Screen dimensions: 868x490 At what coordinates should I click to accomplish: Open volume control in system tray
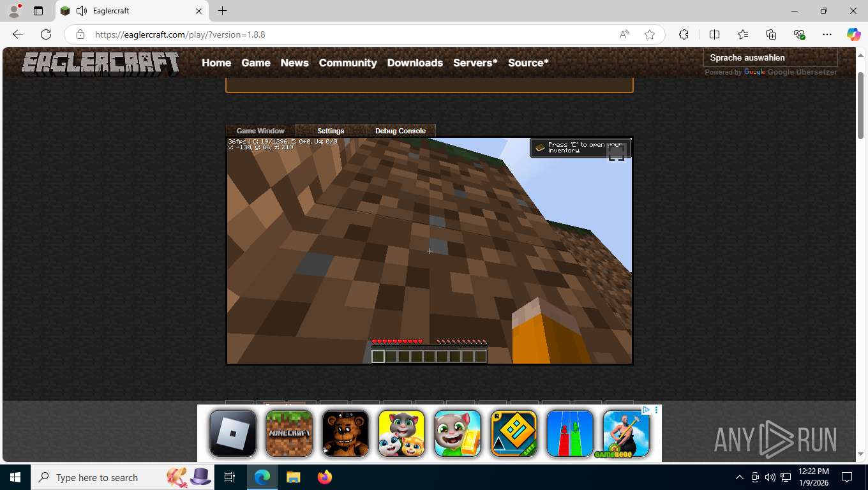pyautogui.click(x=770, y=477)
